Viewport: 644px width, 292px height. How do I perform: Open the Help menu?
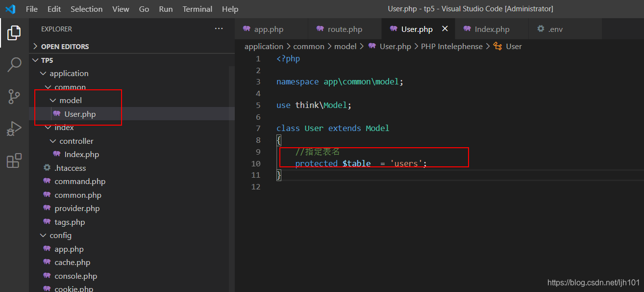230,9
